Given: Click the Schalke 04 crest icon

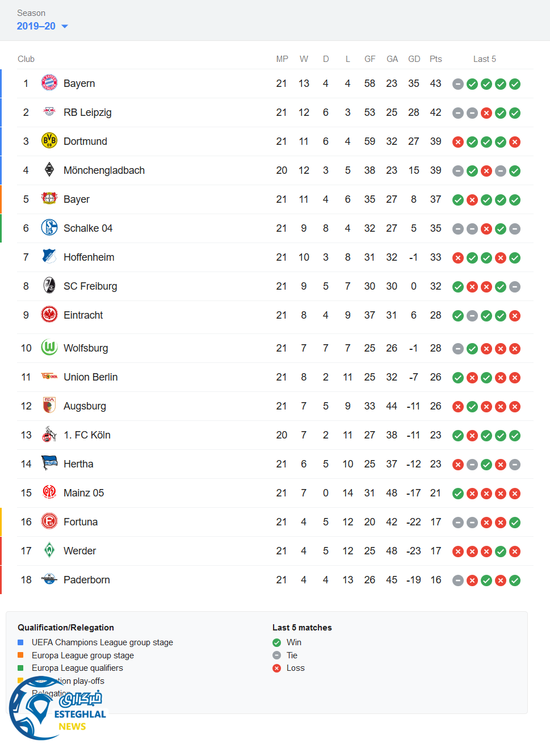Looking at the screenshot, I should click(49, 228).
